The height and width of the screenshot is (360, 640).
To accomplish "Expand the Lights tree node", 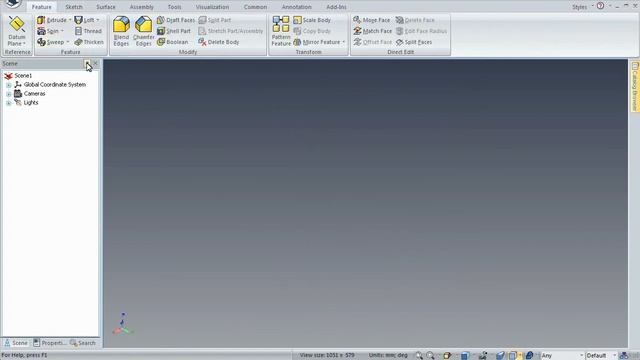I will click(x=9, y=103).
